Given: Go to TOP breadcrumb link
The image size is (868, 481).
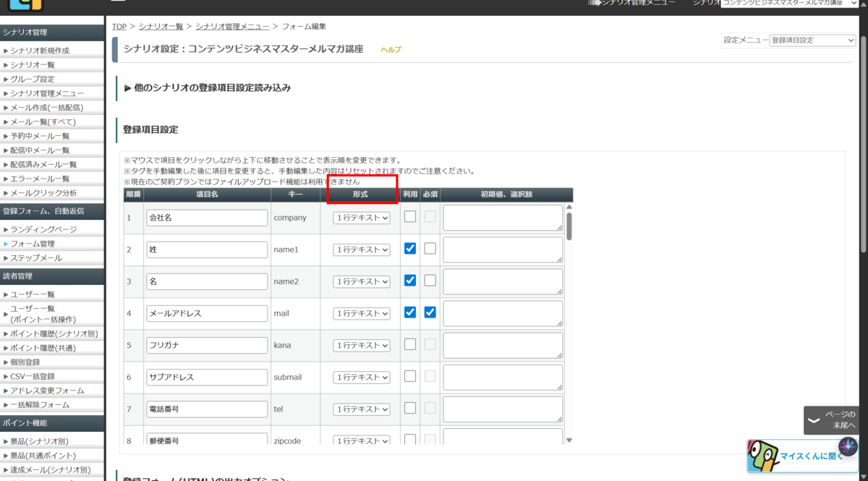Looking at the screenshot, I should click(x=119, y=26).
